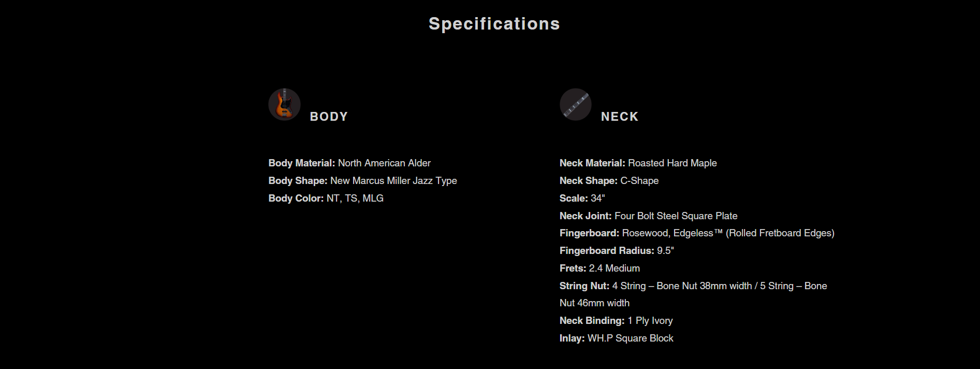Select the North American Alder text

point(384,163)
